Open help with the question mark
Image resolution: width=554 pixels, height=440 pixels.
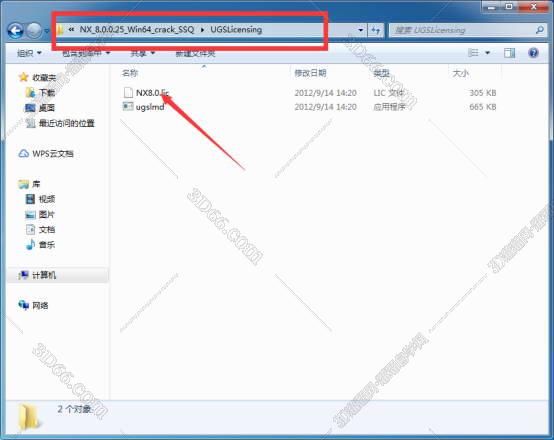[533, 53]
